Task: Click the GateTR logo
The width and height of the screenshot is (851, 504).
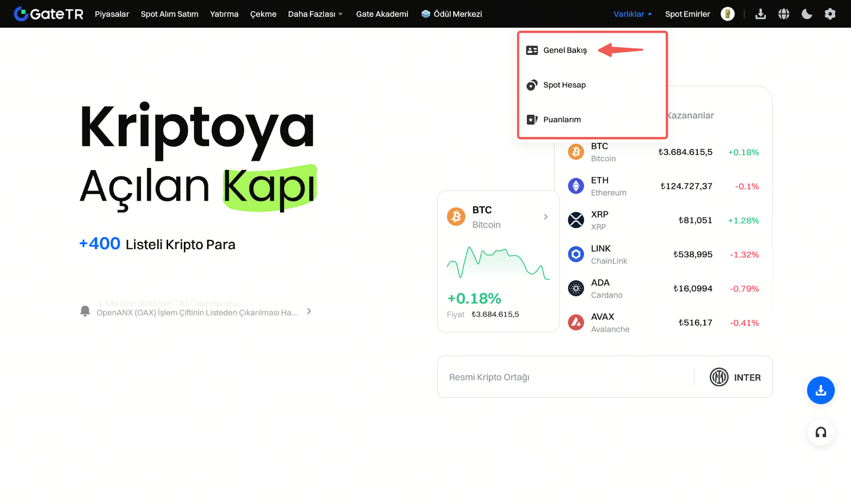Action: pyautogui.click(x=49, y=14)
